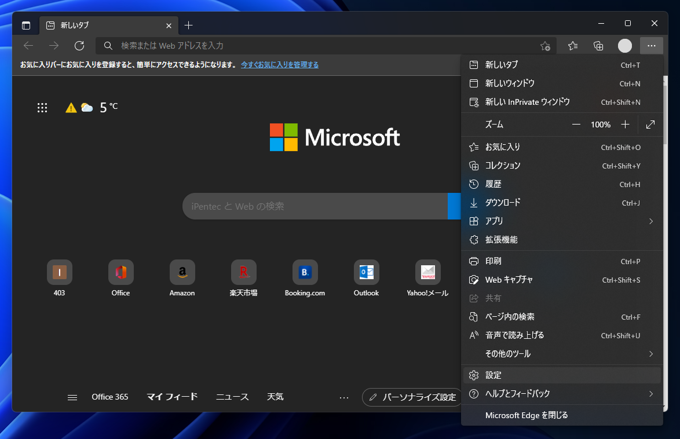Add page to favorites star icon
The width and height of the screenshot is (680, 439).
(x=545, y=46)
